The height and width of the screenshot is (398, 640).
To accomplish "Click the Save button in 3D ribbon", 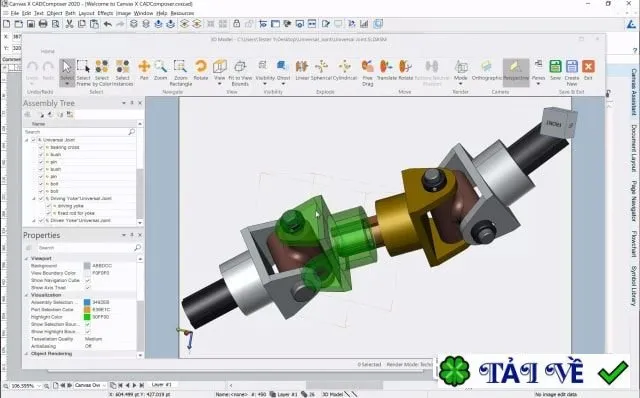I will 555,70.
